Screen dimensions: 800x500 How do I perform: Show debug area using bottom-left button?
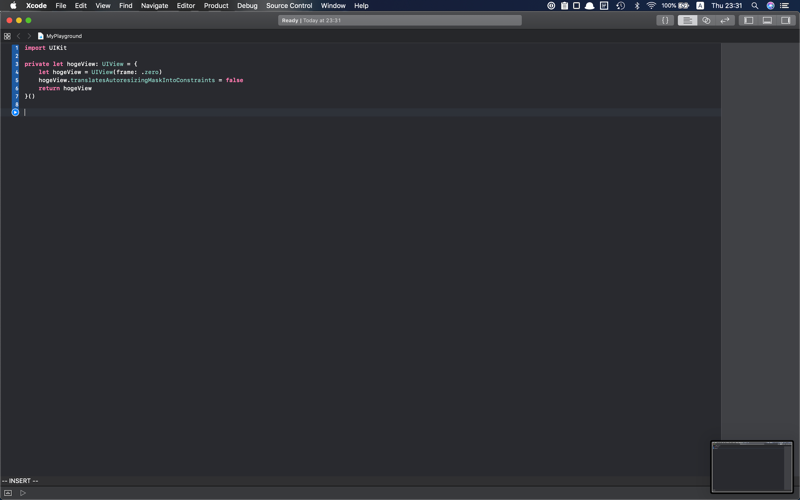pyautogui.click(x=8, y=493)
